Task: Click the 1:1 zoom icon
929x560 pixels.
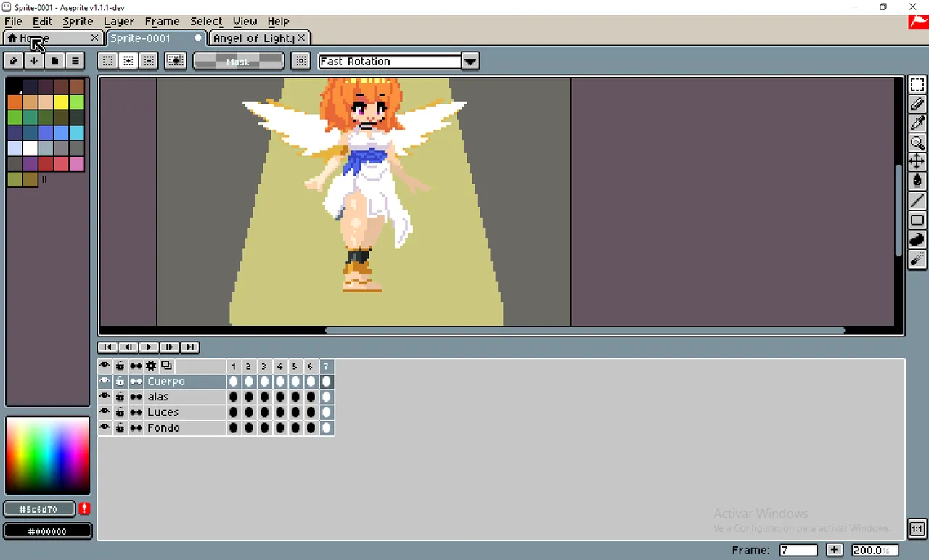Action: coord(917,529)
